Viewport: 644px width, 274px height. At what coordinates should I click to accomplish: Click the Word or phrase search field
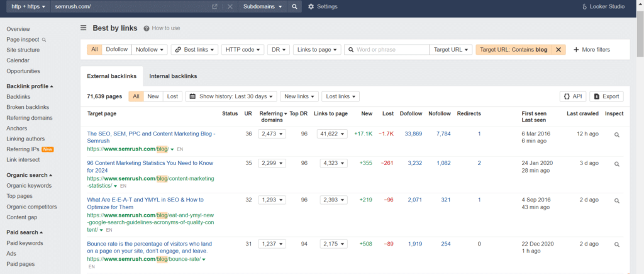(387, 49)
